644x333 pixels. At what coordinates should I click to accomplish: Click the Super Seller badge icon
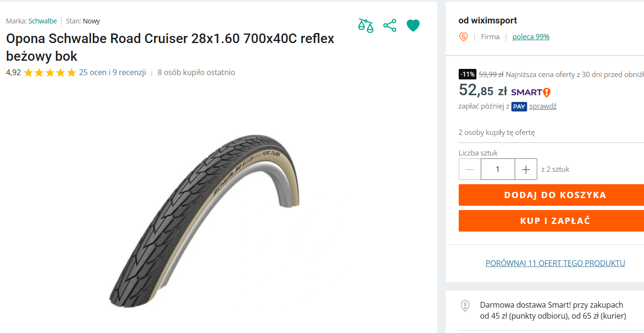463,37
